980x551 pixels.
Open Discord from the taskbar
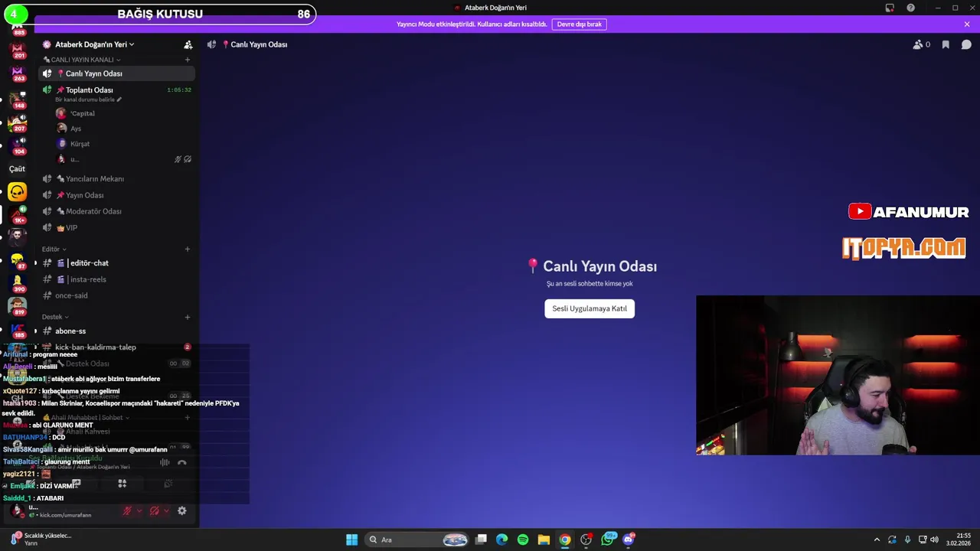tap(629, 540)
